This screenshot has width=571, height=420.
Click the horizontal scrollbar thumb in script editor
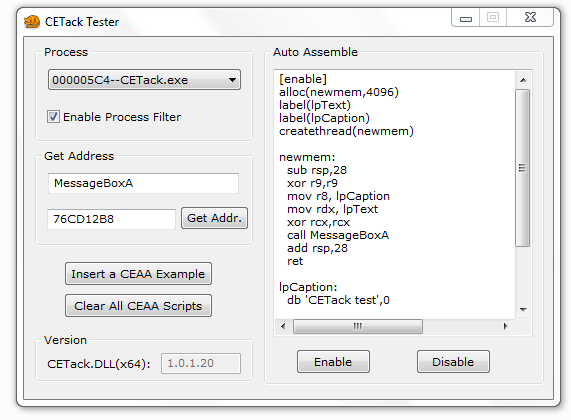coord(358,326)
